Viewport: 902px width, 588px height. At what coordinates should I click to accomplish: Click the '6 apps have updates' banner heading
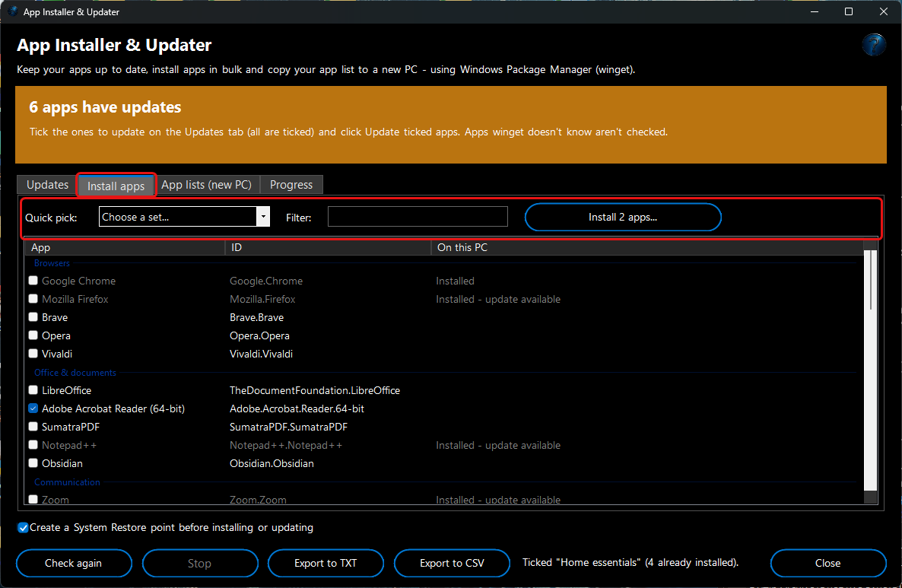pos(105,107)
